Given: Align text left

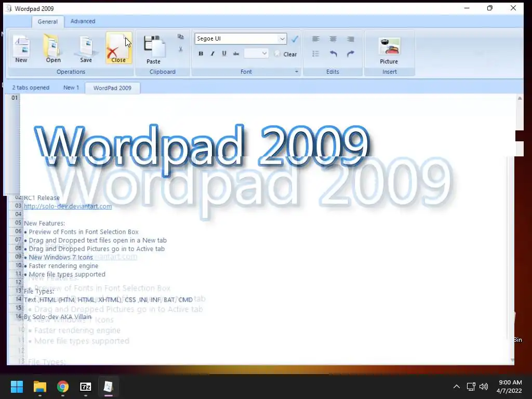Looking at the screenshot, I should pyautogui.click(x=315, y=39).
